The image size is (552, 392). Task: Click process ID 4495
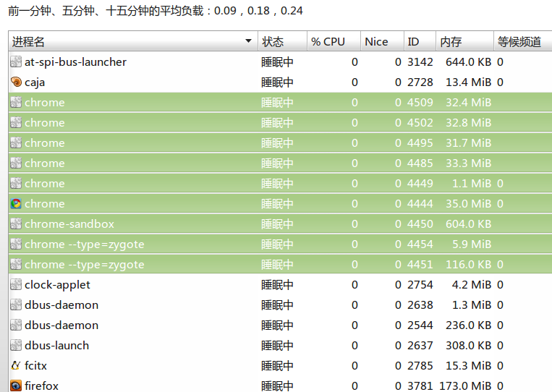click(420, 143)
